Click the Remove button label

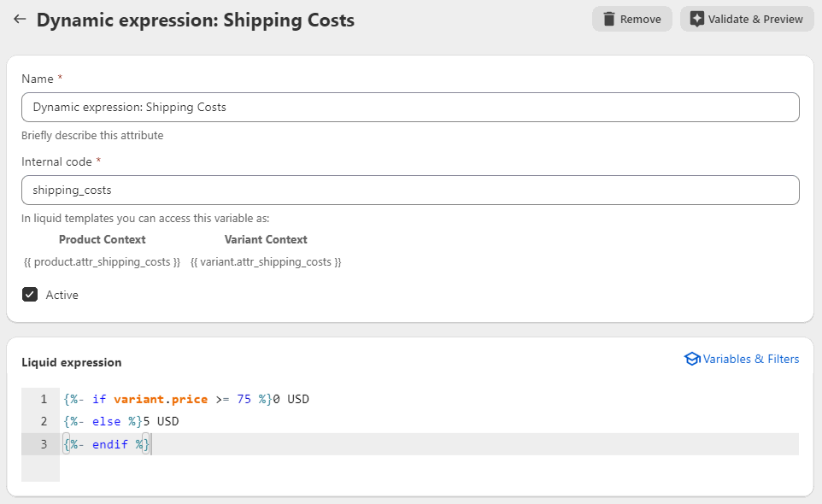click(641, 20)
